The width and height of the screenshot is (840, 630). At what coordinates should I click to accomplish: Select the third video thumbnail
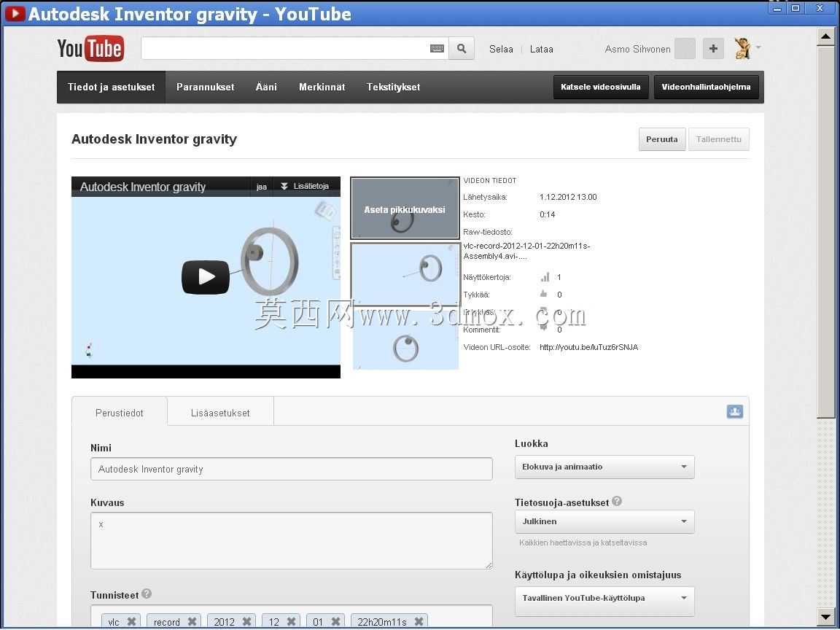pyautogui.click(x=405, y=340)
